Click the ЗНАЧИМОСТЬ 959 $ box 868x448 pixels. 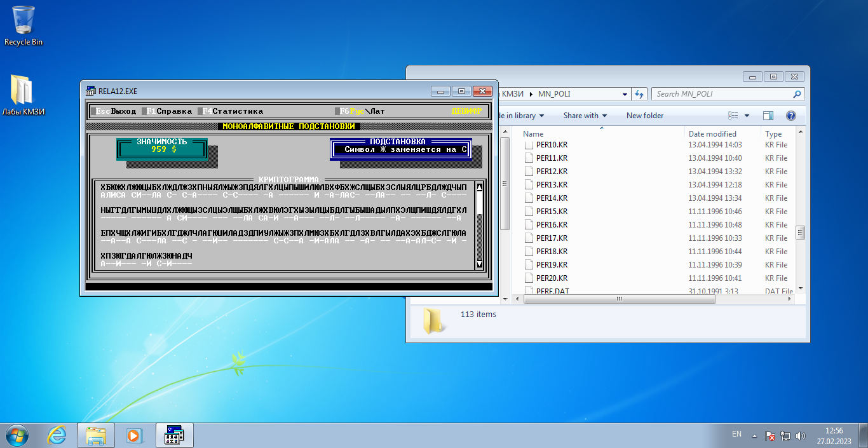(163, 149)
